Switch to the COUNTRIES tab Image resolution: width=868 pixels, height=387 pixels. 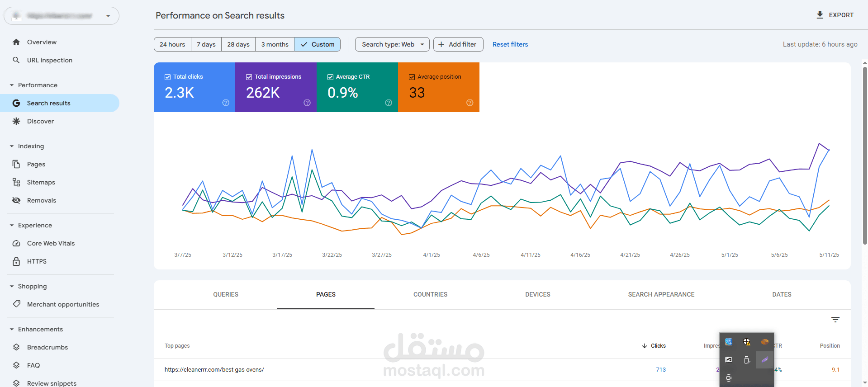[430, 294]
